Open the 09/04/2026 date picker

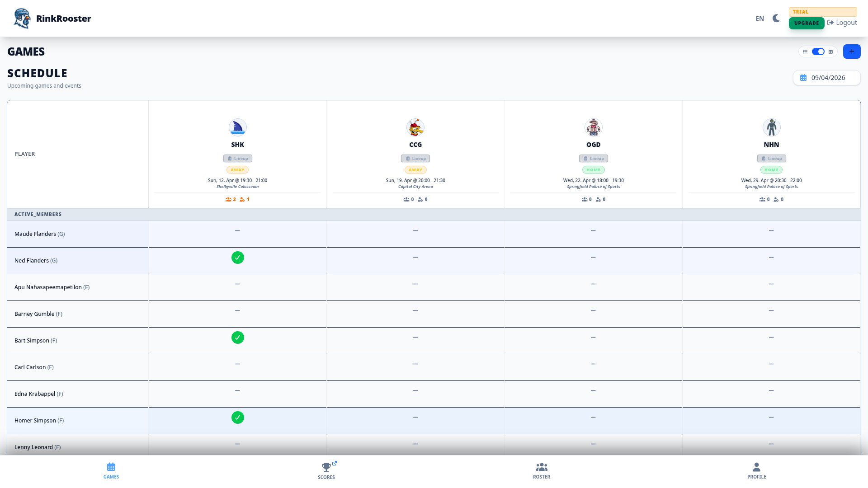click(x=826, y=78)
